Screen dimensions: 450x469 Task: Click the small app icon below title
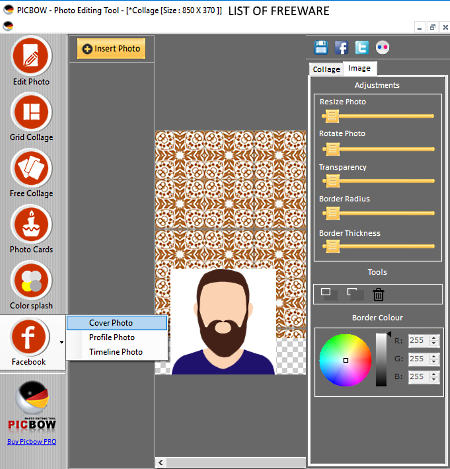pyautogui.click(x=8, y=26)
